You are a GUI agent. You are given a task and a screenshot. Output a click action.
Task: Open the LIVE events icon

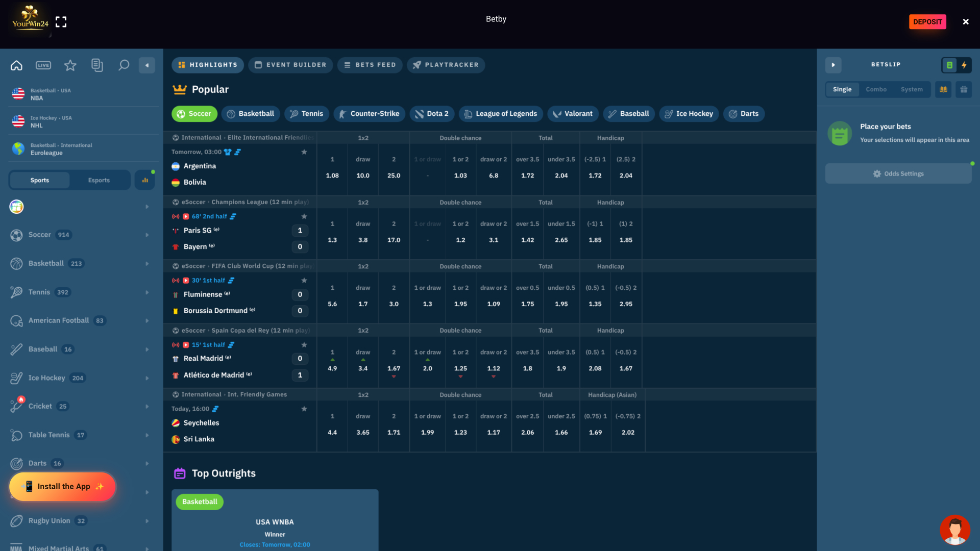click(43, 65)
